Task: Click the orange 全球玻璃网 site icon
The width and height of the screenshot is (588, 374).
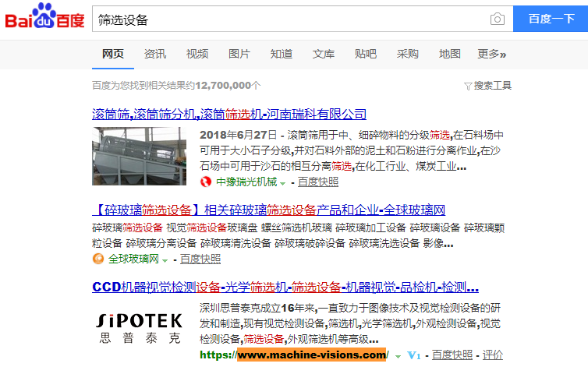Action: point(98,259)
